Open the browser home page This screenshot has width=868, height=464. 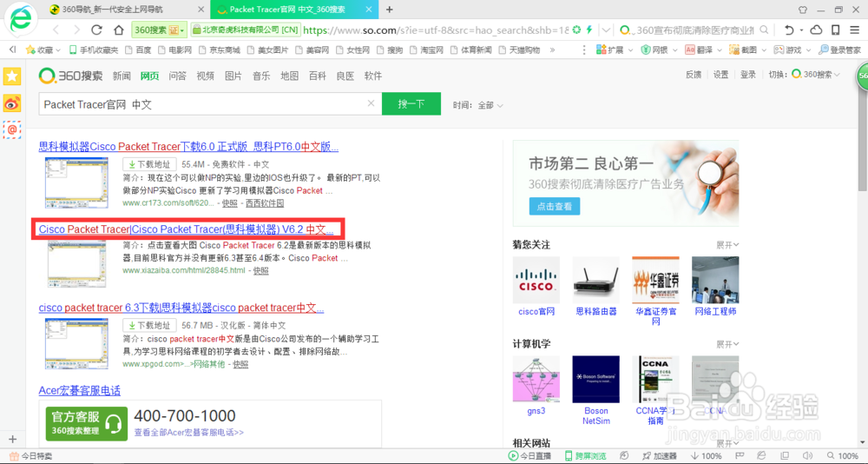coord(118,30)
